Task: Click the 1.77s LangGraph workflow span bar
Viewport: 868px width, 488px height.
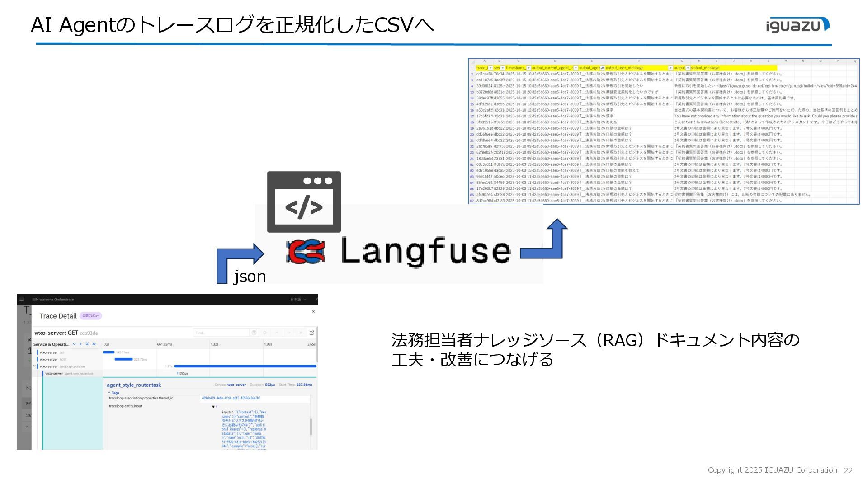Action: [245, 366]
